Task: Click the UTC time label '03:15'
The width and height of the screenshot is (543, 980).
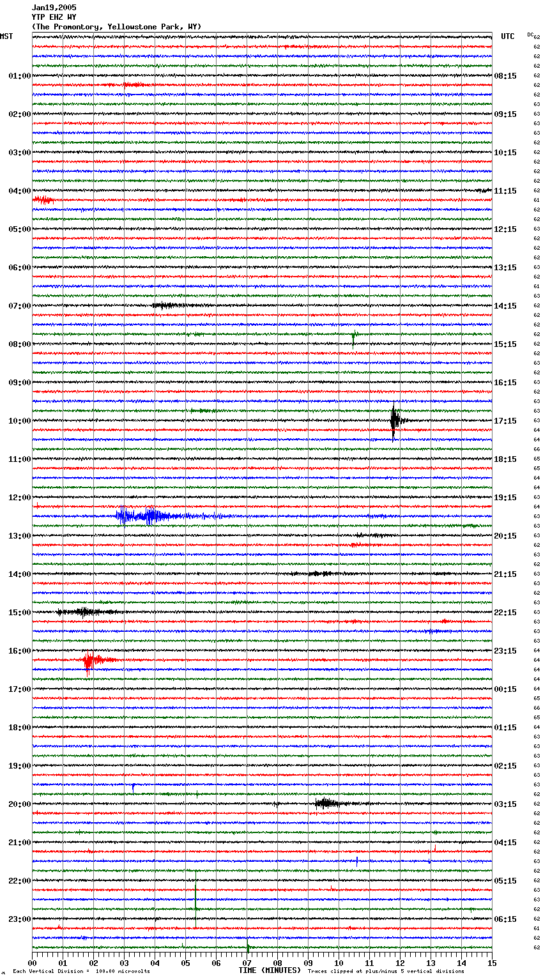Action: [x=505, y=804]
